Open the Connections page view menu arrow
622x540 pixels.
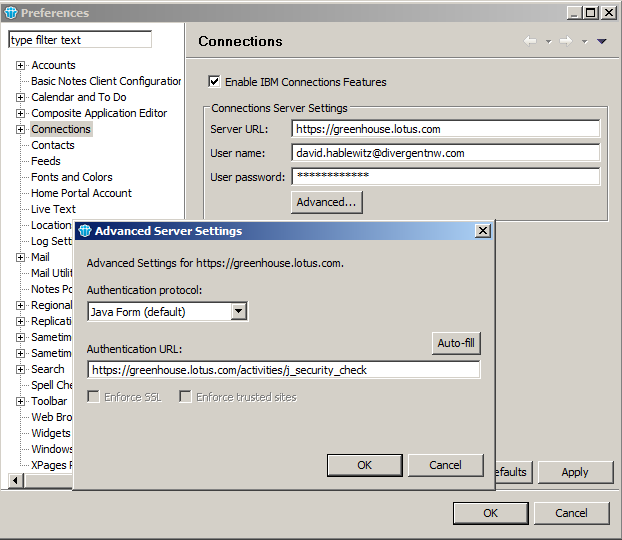click(x=602, y=41)
